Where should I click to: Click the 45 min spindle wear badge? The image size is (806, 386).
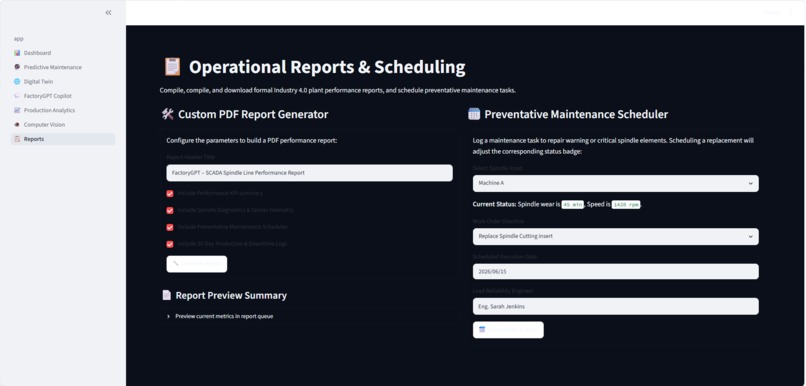[572, 205]
